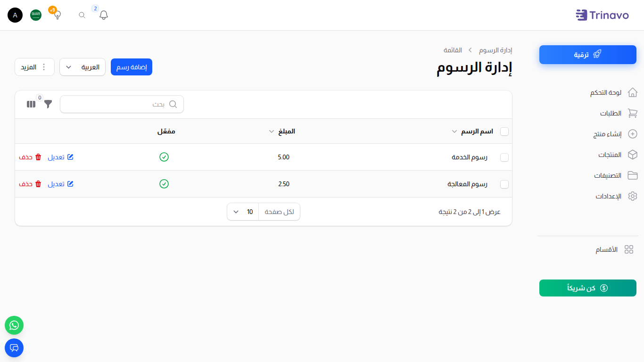Viewport: 644px width, 362px height.
Task: Click the enabled checkmark for رسوم الخدمة
Action: (x=164, y=157)
